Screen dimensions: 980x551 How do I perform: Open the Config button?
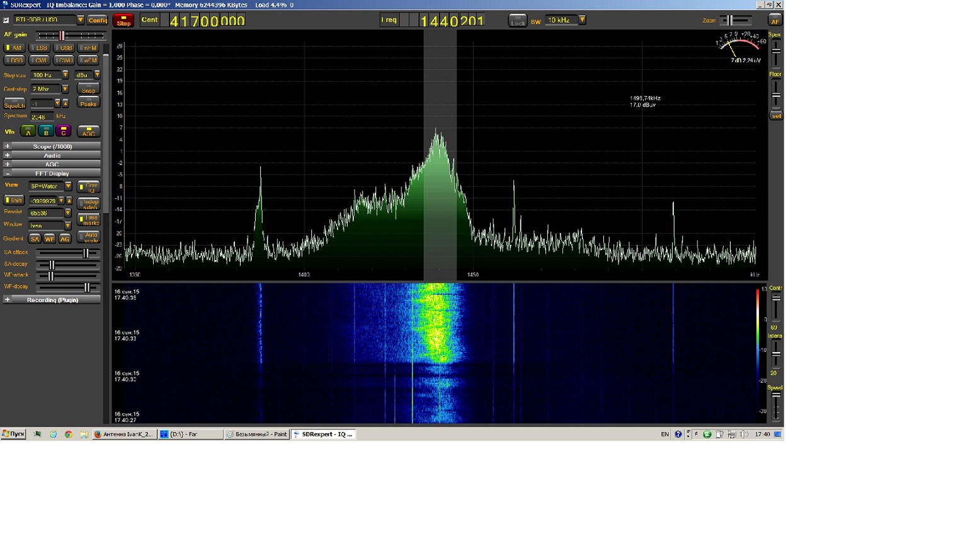pos(98,20)
